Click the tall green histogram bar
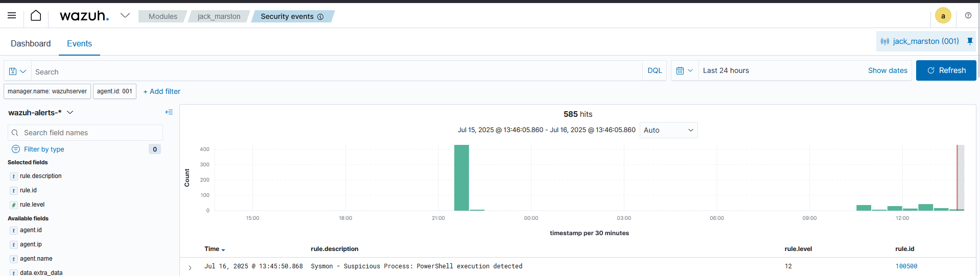The height and width of the screenshot is (276, 980). coord(461,178)
